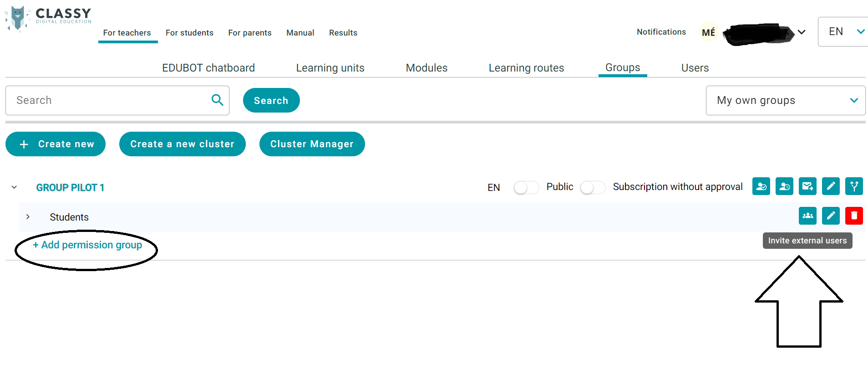
Task: Edit the Students permission group
Action: pos(831,216)
